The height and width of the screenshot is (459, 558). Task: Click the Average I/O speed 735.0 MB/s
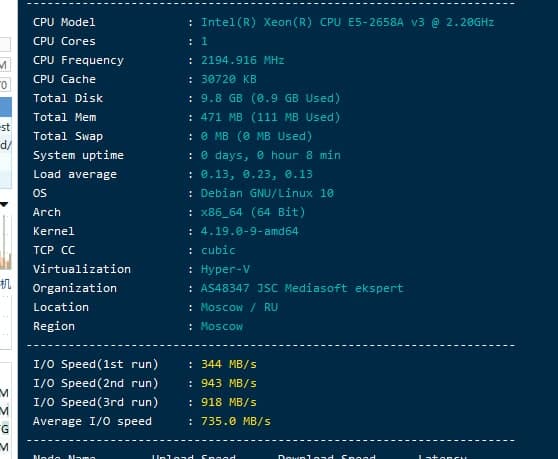(236, 421)
